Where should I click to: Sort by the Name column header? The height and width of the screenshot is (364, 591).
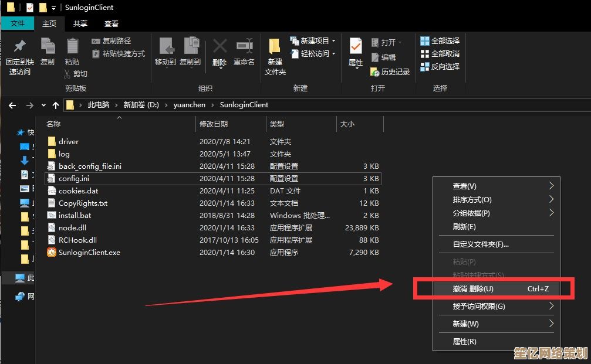(53, 124)
